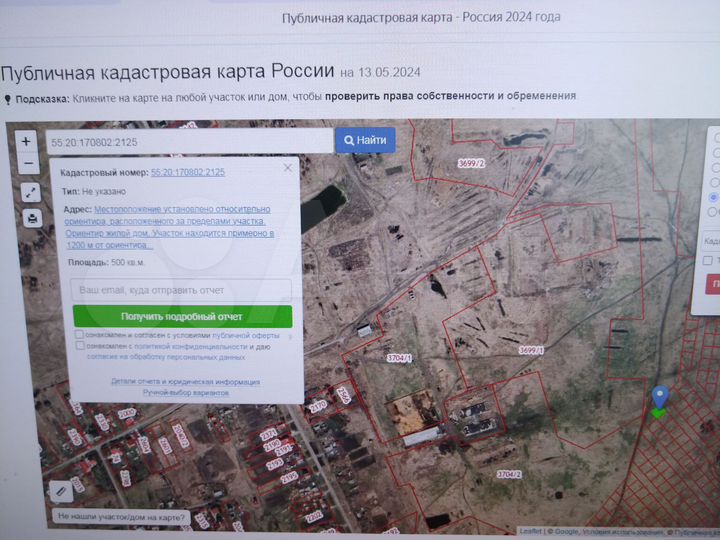
Task: Click the cadastral number search field
Action: (188, 141)
